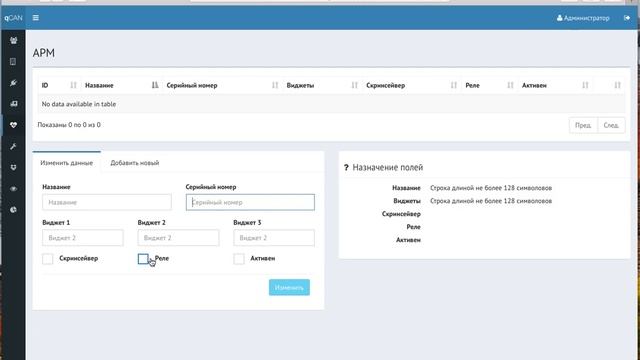Click the Активен label in help panel
This screenshot has width=640, height=360.
point(408,240)
